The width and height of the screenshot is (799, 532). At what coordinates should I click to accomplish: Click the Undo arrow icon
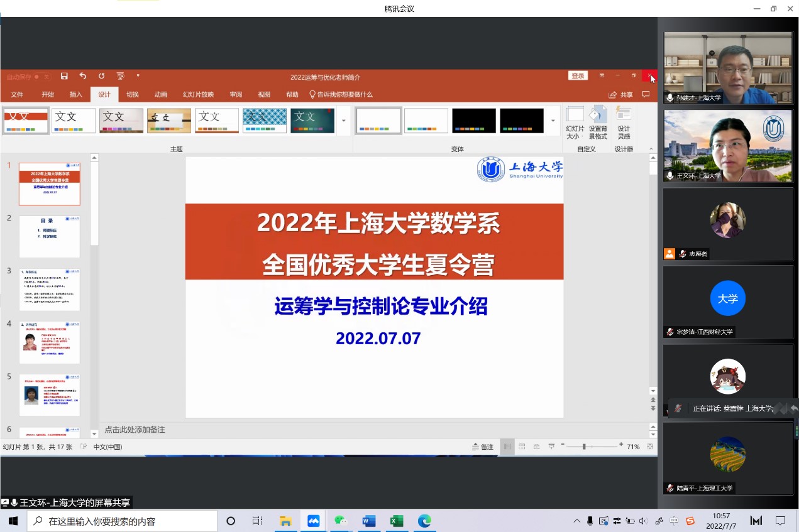[83, 76]
